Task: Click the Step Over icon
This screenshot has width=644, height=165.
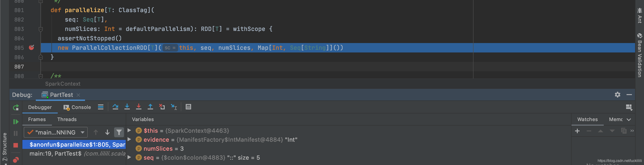Action: click(x=115, y=107)
